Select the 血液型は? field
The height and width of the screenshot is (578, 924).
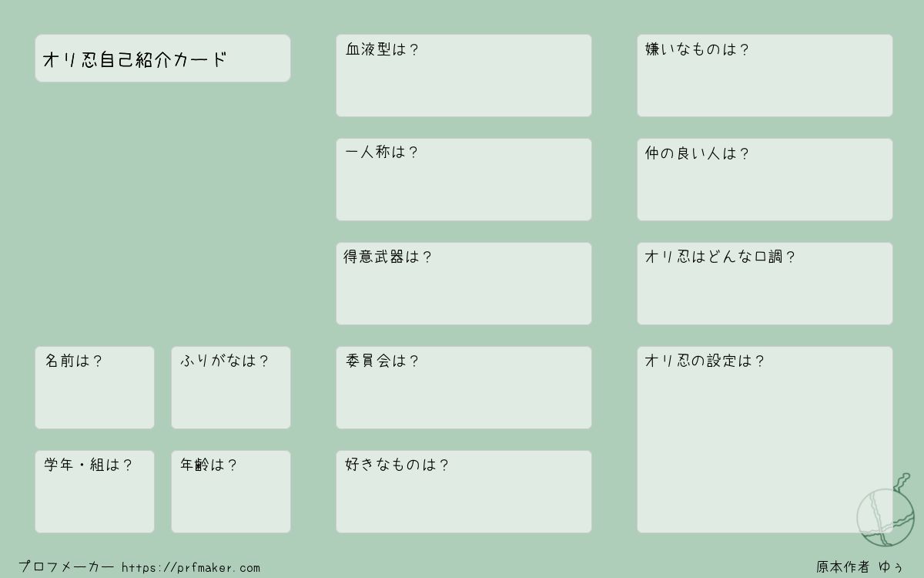tap(464, 76)
